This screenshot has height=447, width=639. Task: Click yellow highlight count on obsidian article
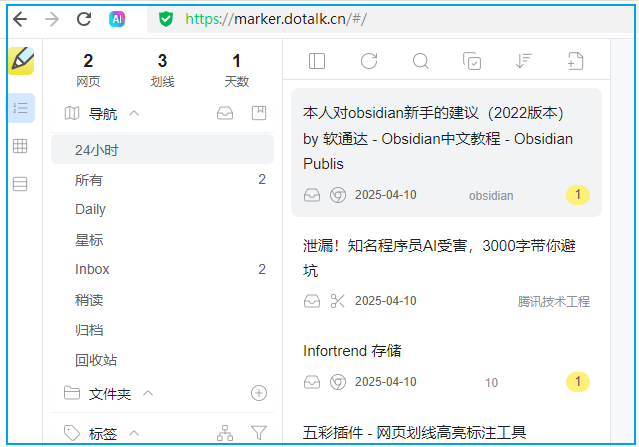577,195
